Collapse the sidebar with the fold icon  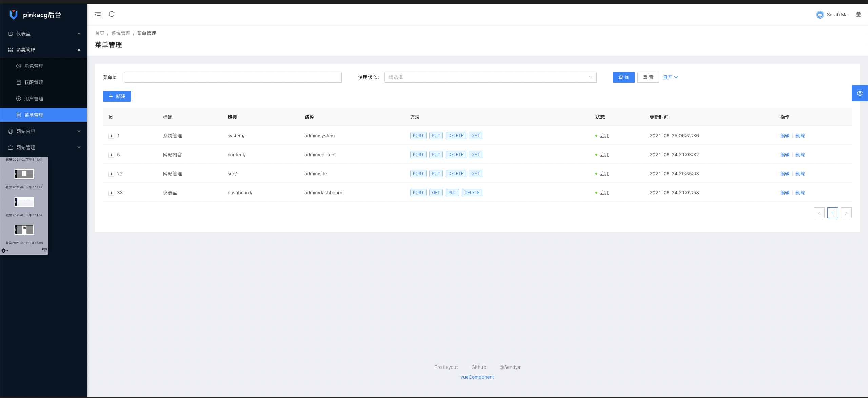[x=98, y=14]
